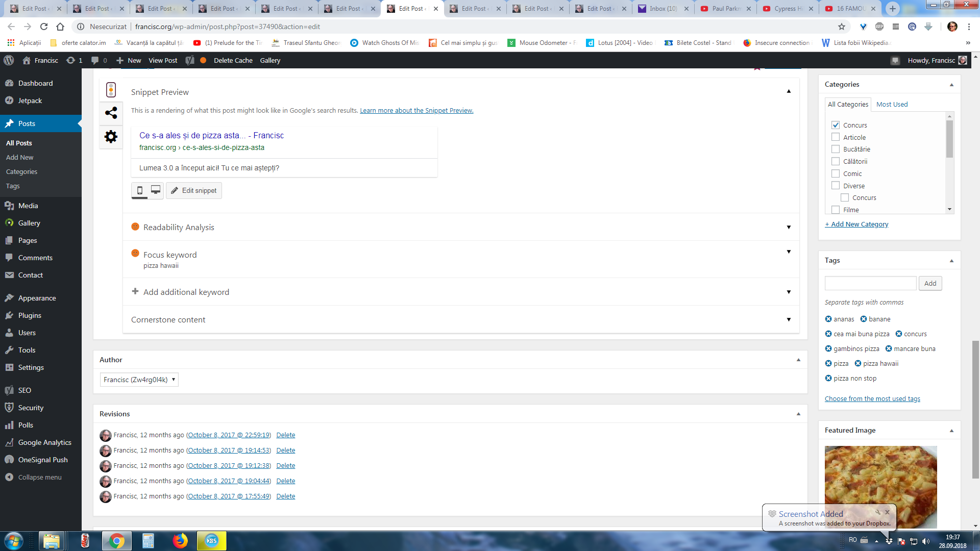Click the Add New Category link
The height and width of the screenshot is (551, 980).
[856, 224]
